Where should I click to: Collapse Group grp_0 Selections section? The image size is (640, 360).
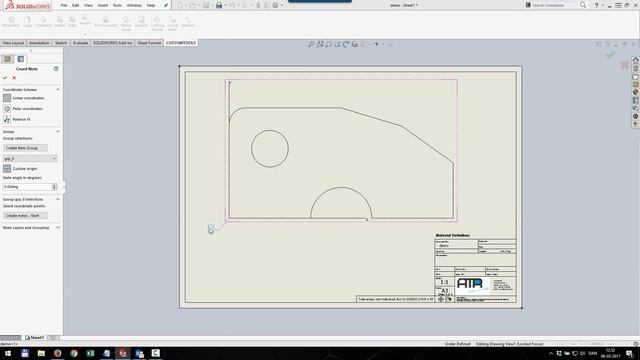click(58, 199)
